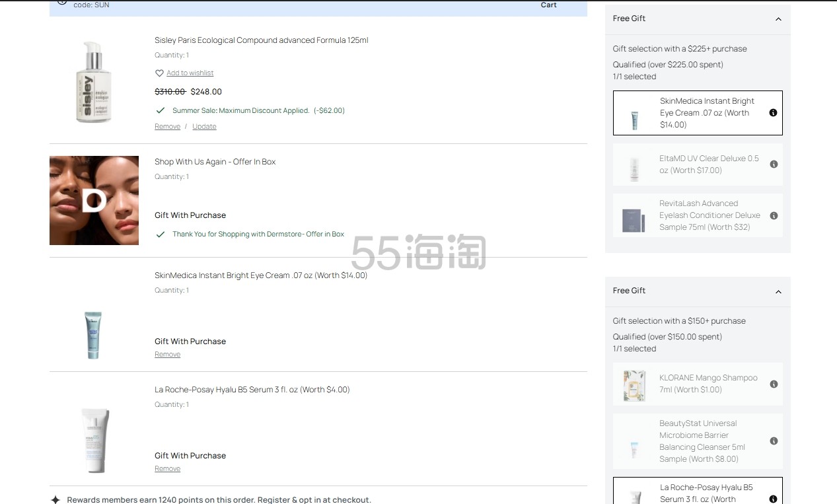Click 'Gift selection with a $150+ purchase' text

tap(679, 321)
